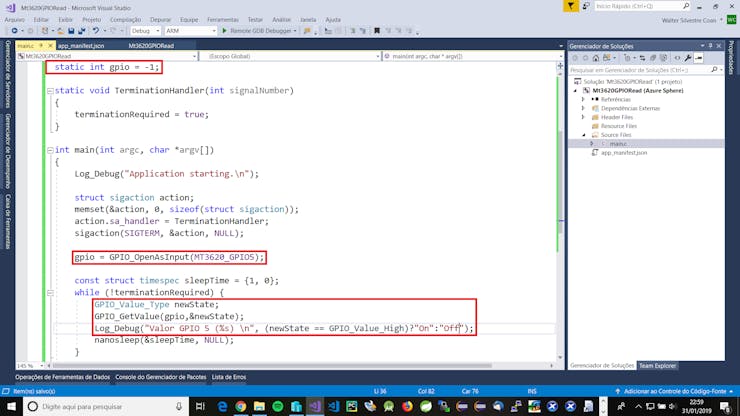
Task: Switch to the app_manifest.json tab
Action: pyautogui.click(x=81, y=46)
